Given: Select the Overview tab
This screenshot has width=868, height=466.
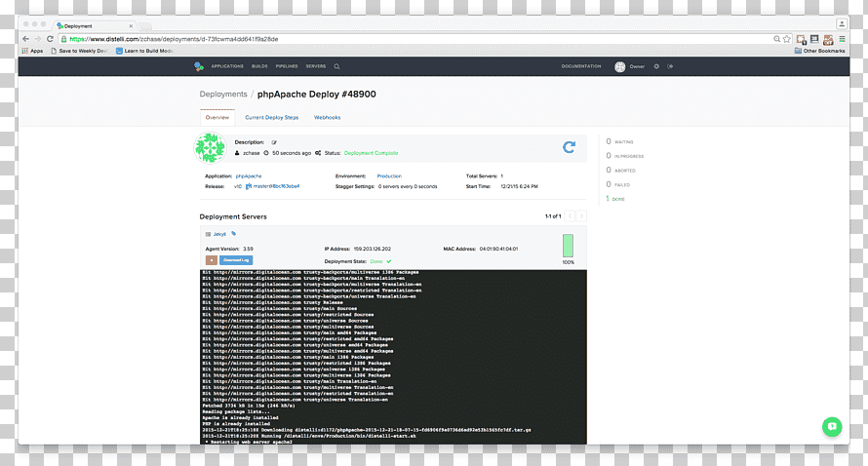Looking at the screenshot, I should [217, 117].
